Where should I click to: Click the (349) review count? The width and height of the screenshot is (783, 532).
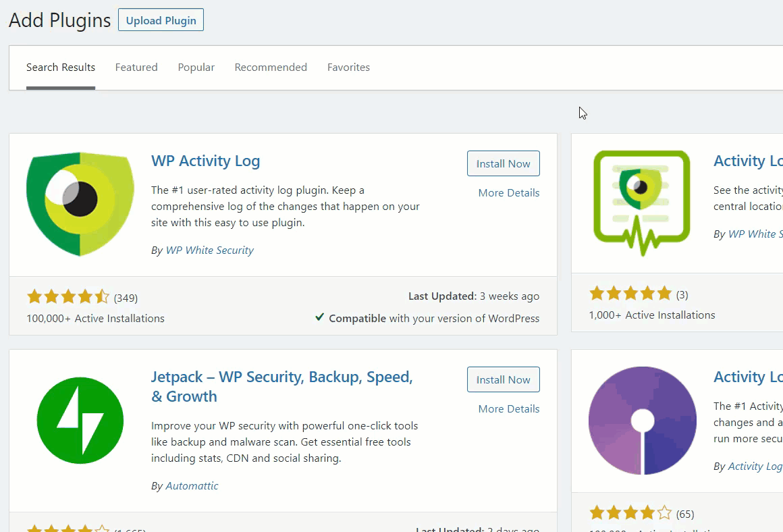pyautogui.click(x=126, y=298)
